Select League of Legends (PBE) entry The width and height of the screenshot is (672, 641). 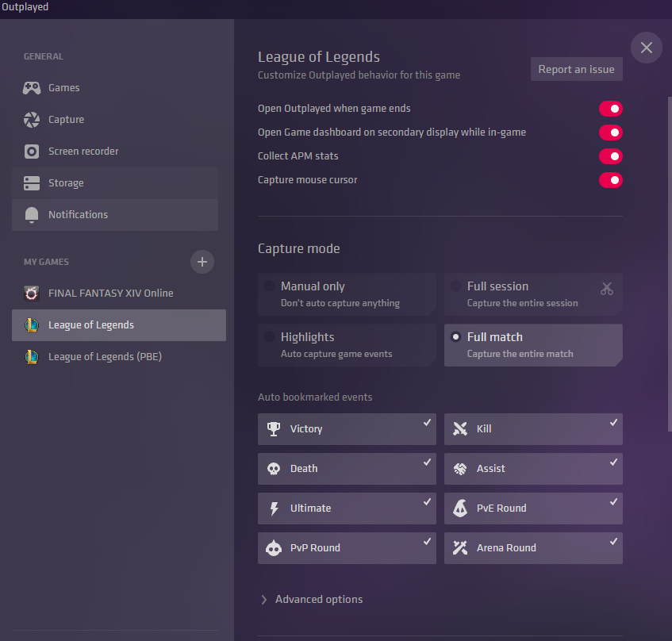pyautogui.click(x=119, y=357)
